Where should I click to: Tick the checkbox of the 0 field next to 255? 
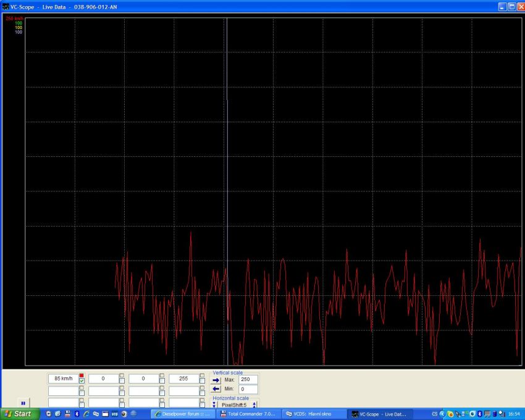coord(162,381)
